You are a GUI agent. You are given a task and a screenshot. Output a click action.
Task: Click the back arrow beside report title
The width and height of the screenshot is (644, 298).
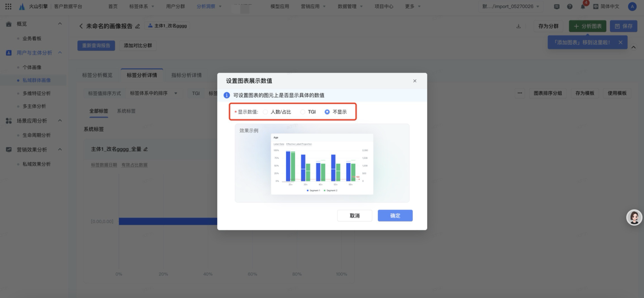(x=81, y=26)
